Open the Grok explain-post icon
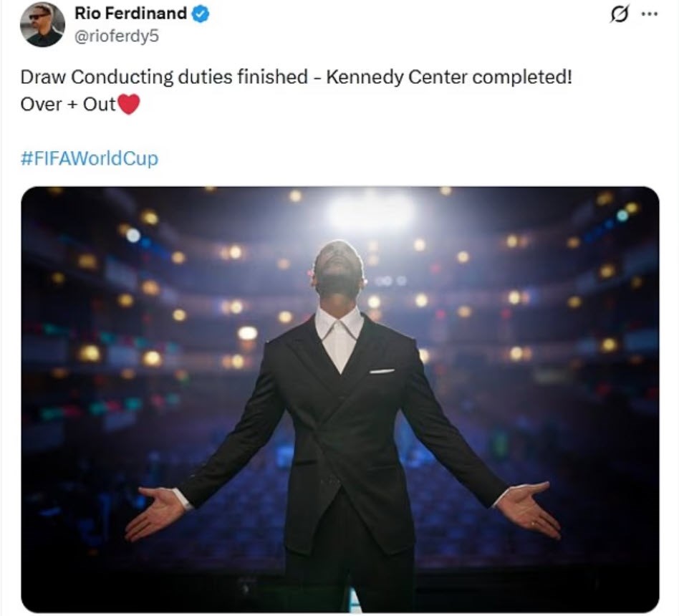679x616 pixels. tap(618, 15)
